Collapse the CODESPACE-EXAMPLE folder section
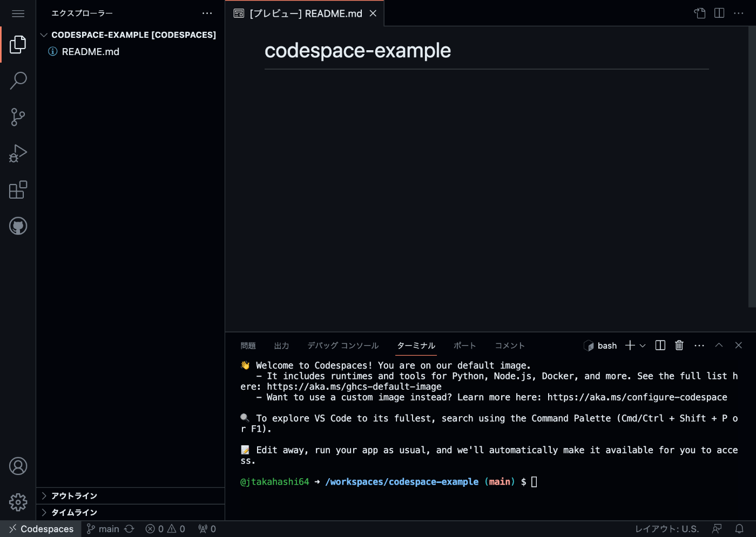Viewport: 756px width, 537px height. (130, 35)
